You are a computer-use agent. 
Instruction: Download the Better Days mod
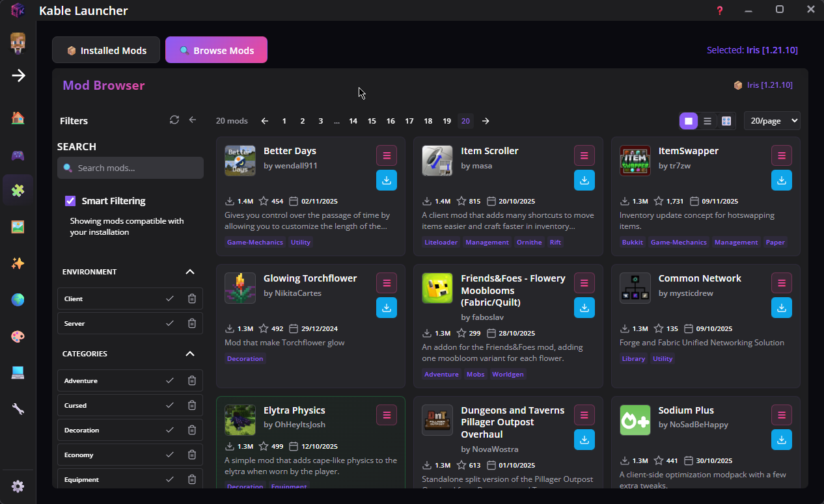pos(387,180)
